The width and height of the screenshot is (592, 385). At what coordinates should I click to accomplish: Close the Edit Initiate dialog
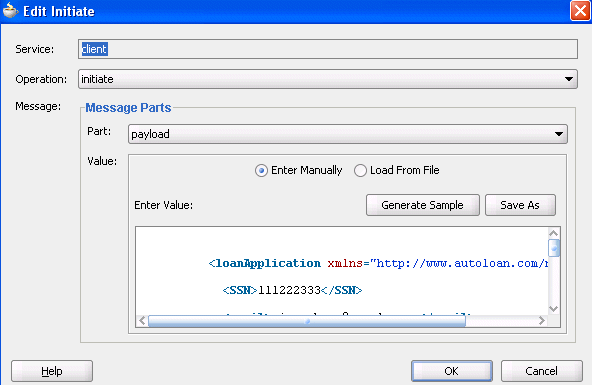click(x=580, y=11)
